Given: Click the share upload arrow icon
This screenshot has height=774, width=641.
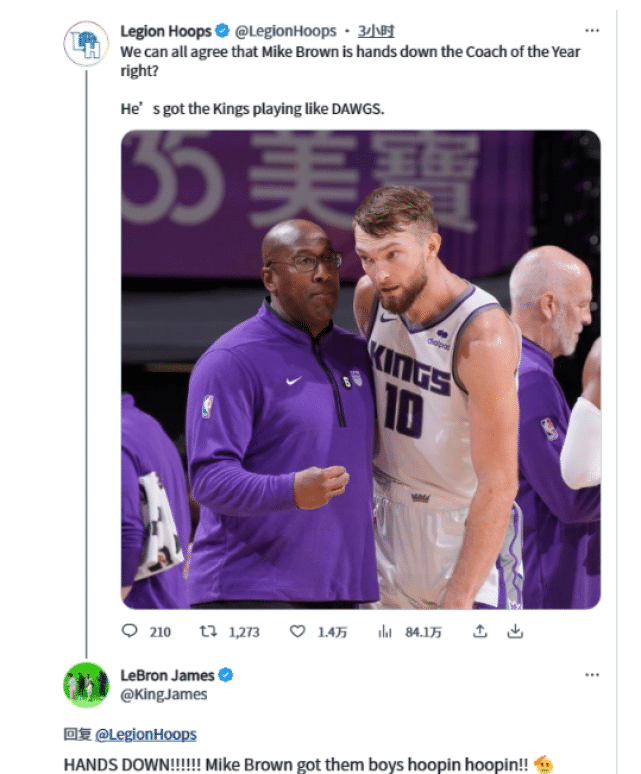Looking at the screenshot, I should 480,631.
